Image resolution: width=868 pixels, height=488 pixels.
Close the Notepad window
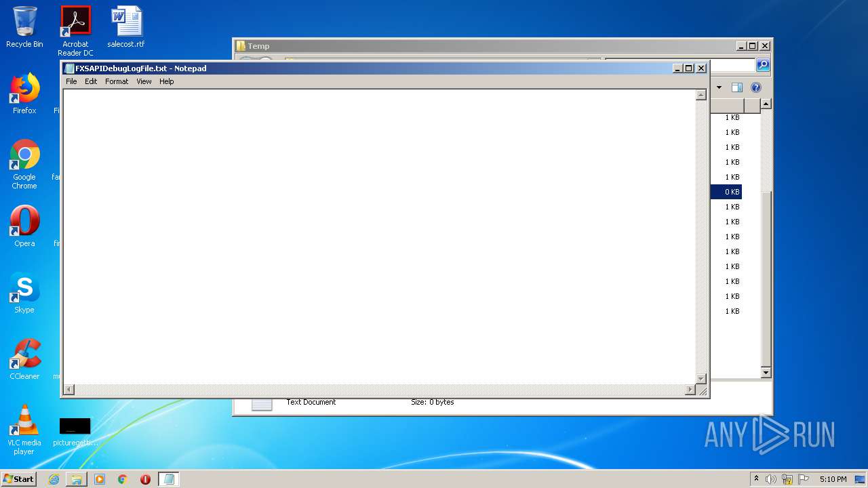tap(701, 68)
